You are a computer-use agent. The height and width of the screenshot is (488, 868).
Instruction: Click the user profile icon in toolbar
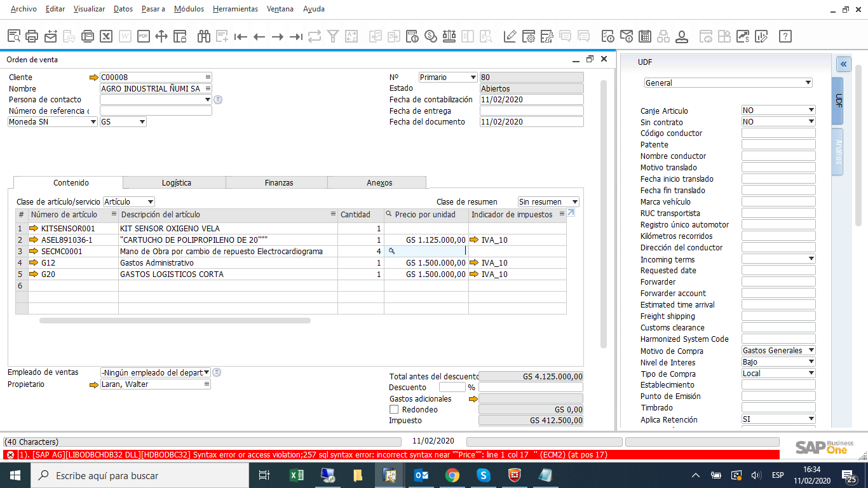[x=682, y=36]
